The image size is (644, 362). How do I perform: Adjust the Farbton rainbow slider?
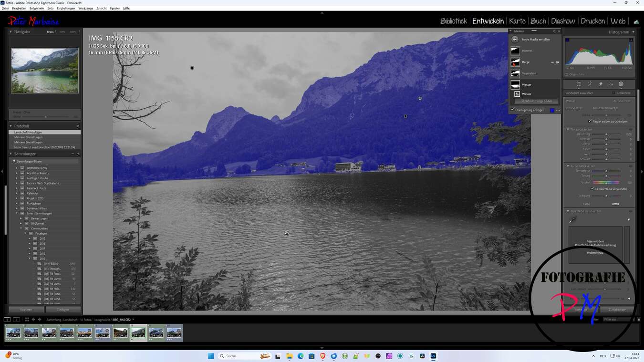tap(606, 183)
